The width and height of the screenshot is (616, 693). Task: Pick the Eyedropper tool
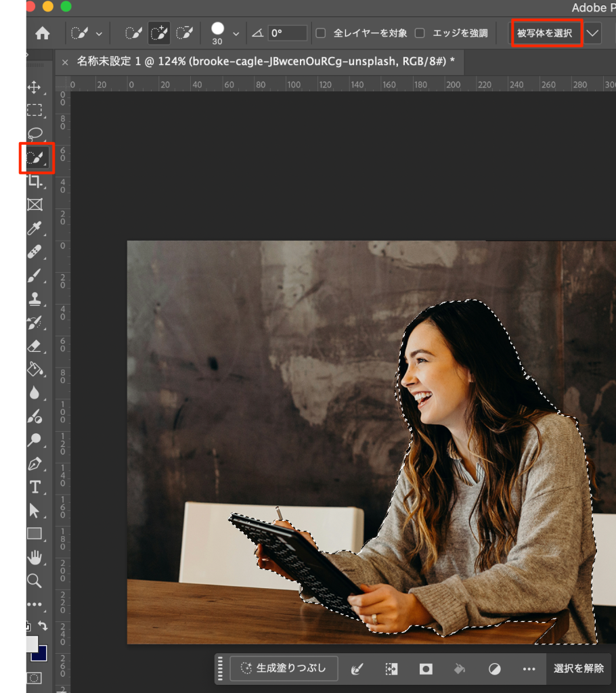(35, 228)
